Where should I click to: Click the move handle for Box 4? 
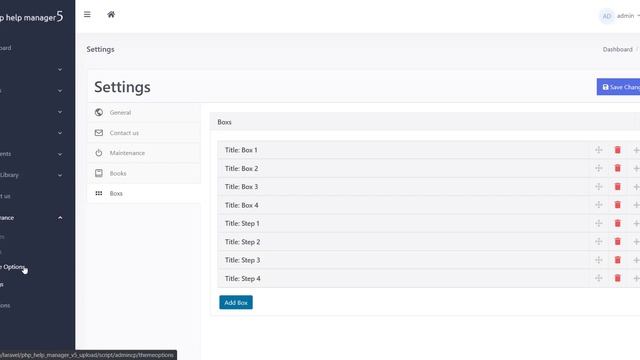point(599,205)
